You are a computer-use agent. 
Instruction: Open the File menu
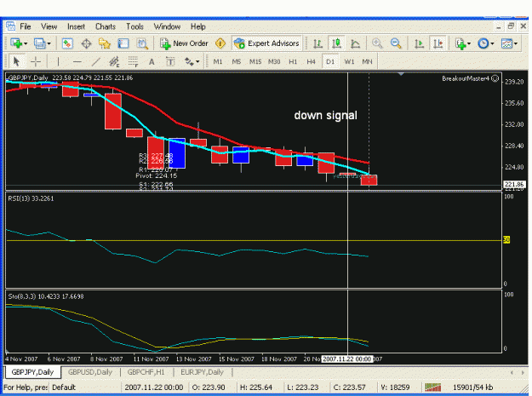(25, 26)
